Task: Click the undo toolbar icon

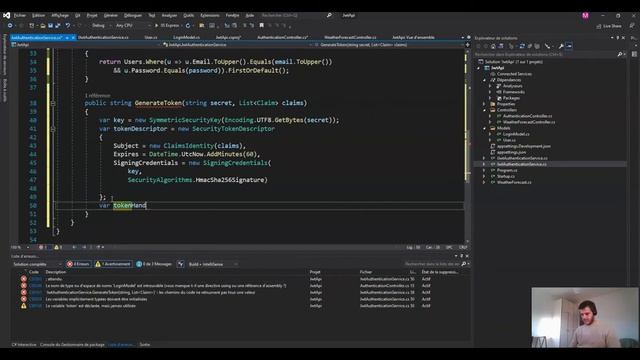Action: [x=68, y=25]
